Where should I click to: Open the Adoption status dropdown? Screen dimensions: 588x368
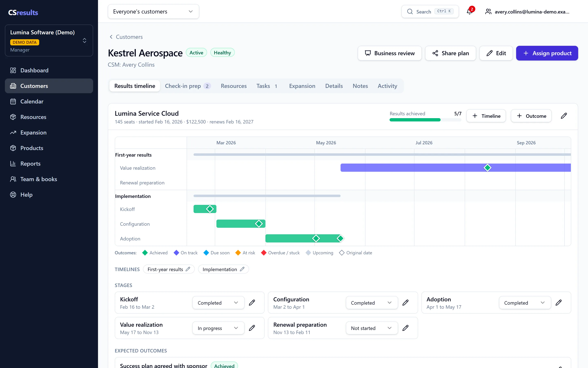click(x=525, y=303)
